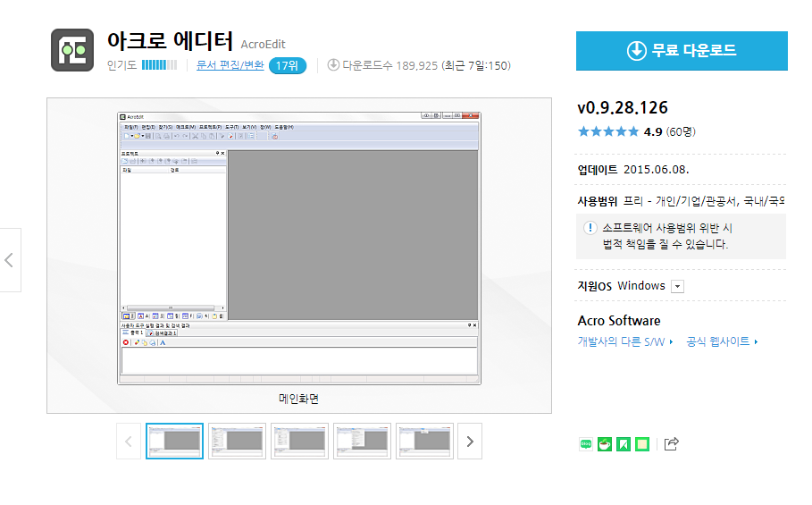Image resolution: width=812 pixels, height=505 pixels.
Task: Click the 메인화면 caption text
Action: pyautogui.click(x=298, y=399)
